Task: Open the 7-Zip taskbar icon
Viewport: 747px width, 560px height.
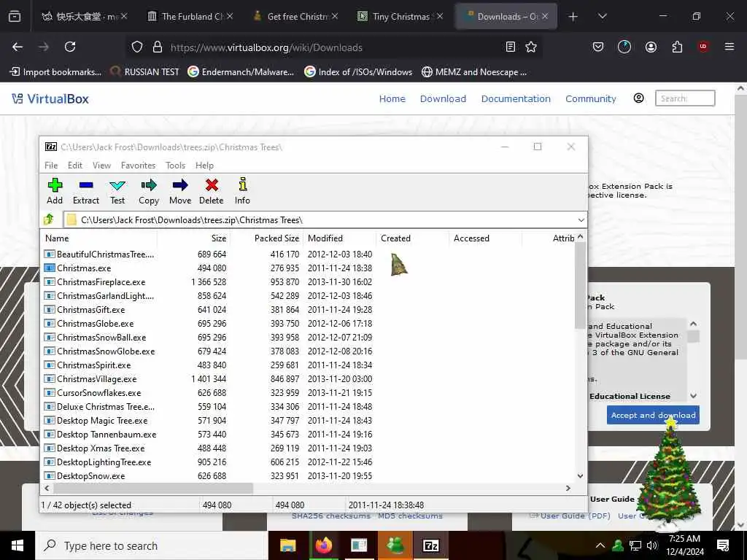Action: (430, 545)
